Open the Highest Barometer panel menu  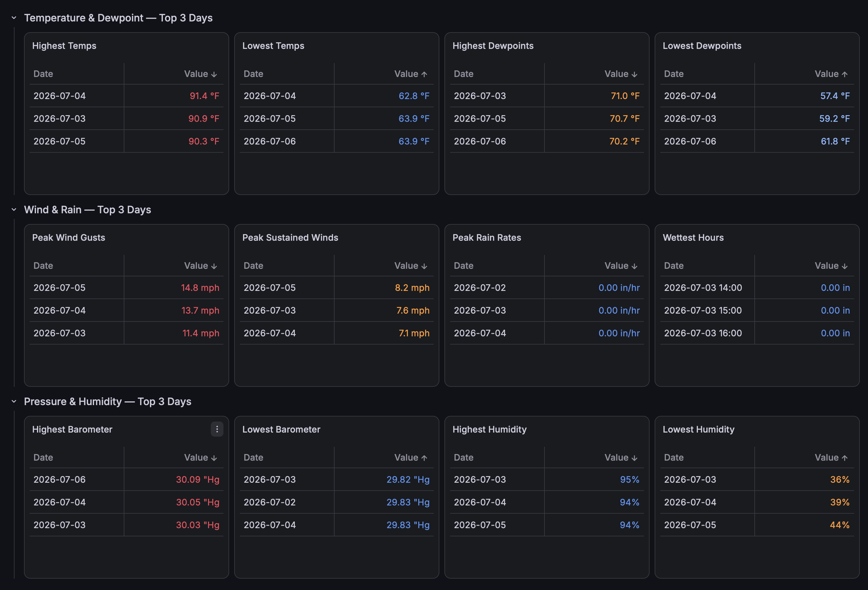coord(217,429)
